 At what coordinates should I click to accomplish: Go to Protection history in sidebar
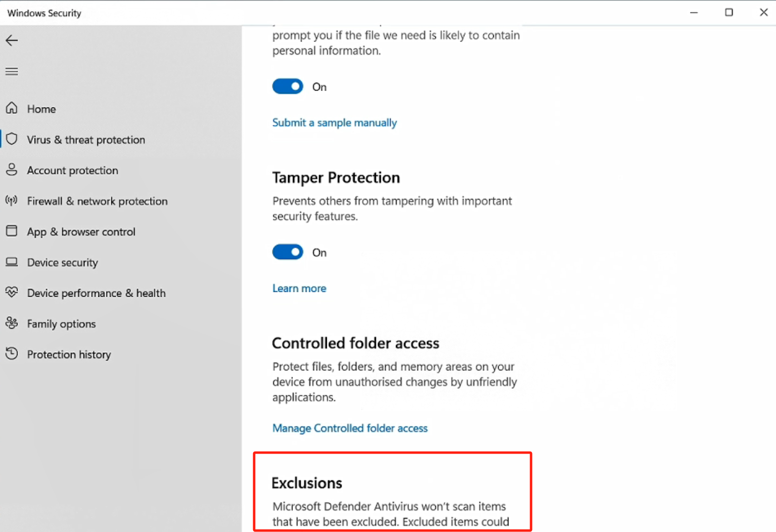click(x=69, y=355)
